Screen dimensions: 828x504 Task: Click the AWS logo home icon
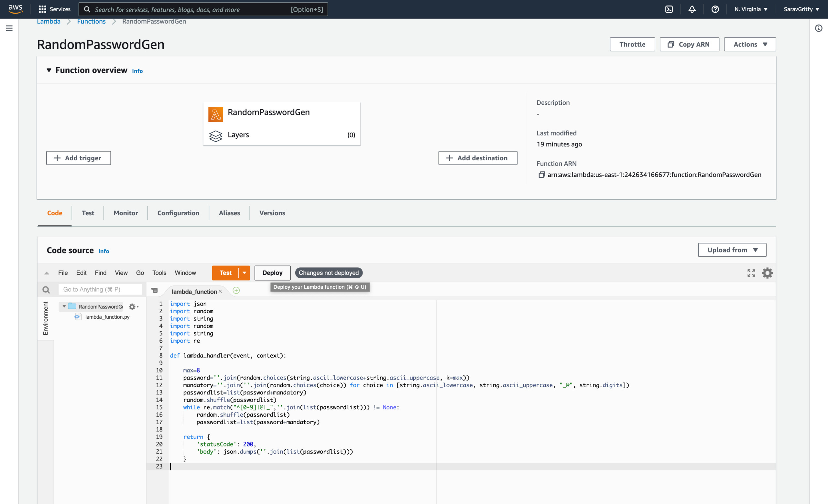click(16, 9)
